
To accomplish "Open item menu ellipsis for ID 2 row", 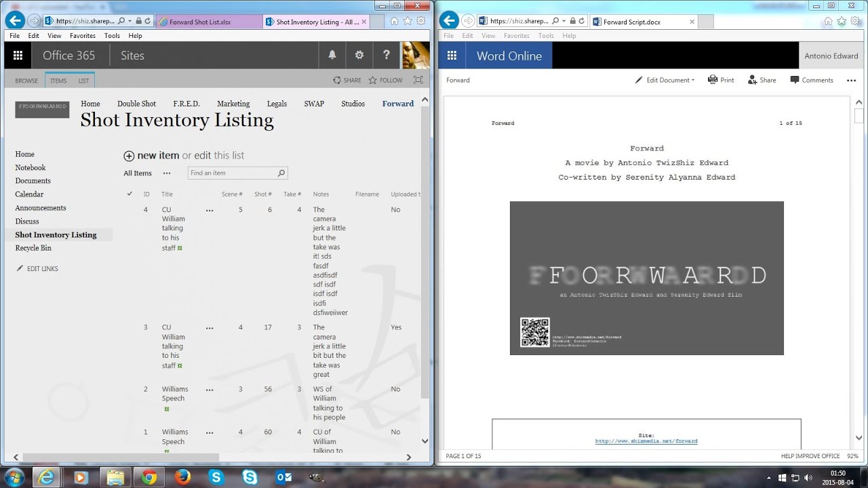I will [210, 390].
